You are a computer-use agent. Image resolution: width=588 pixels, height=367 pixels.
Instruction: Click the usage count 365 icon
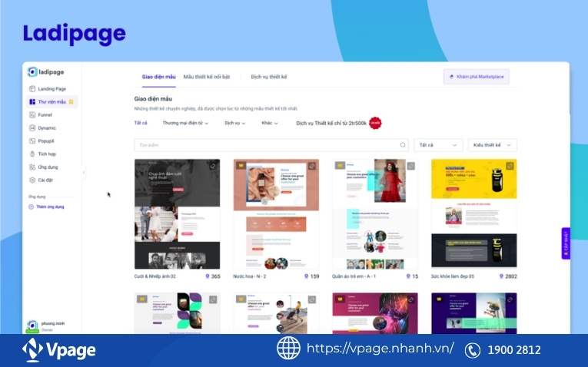(x=208, y=276)
